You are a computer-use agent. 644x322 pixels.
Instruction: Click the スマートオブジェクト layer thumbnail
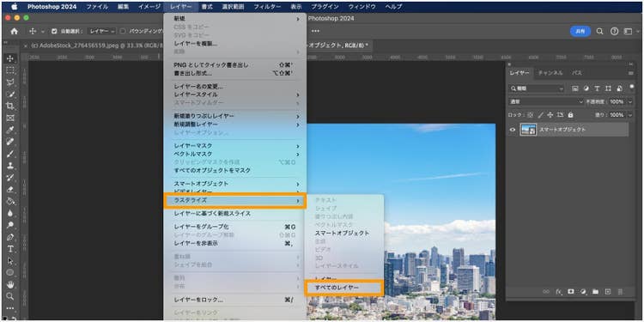pyautogui.click(x=528, y=130)
